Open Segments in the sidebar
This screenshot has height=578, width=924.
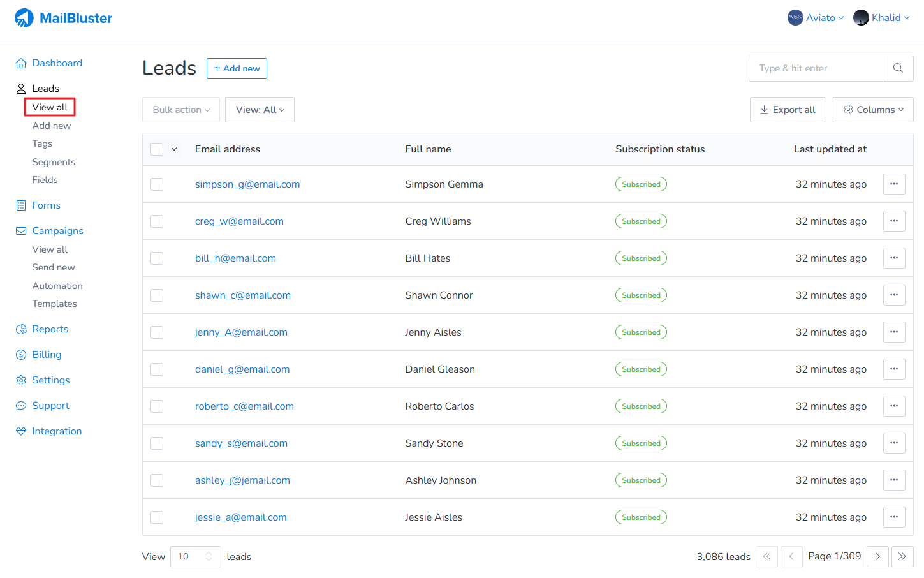pyautogui.click(x=54, y=162)
